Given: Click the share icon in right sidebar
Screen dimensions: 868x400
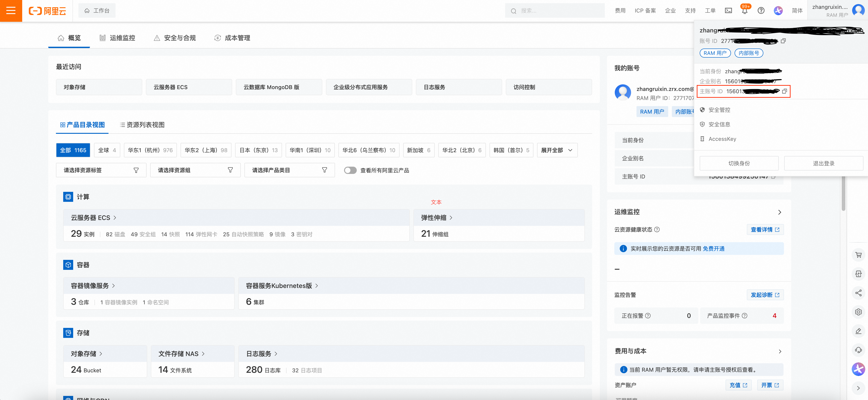Looking at the screenshot, I should [x=858, y=293].
